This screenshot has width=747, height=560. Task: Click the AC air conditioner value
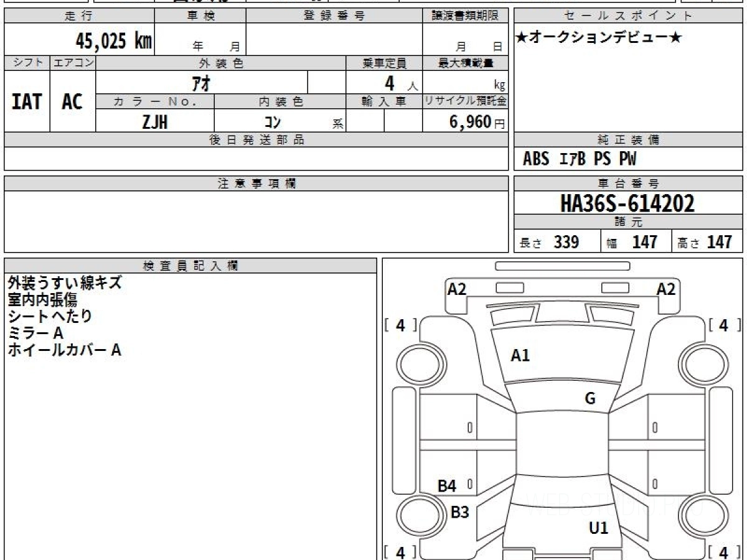(72, 101)
